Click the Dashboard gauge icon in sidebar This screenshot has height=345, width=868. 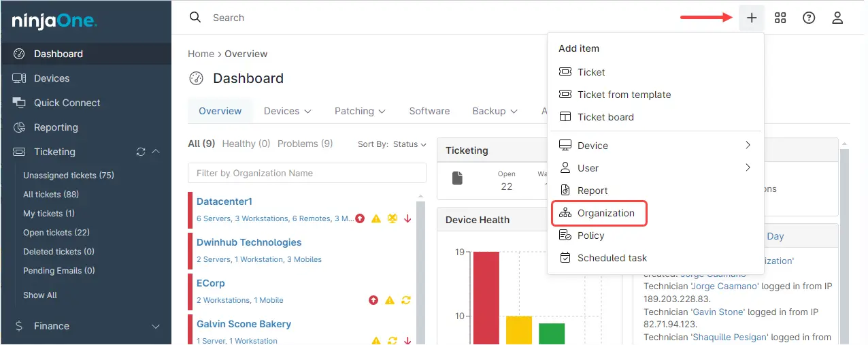pyautogui.click(x=19, y=54)
